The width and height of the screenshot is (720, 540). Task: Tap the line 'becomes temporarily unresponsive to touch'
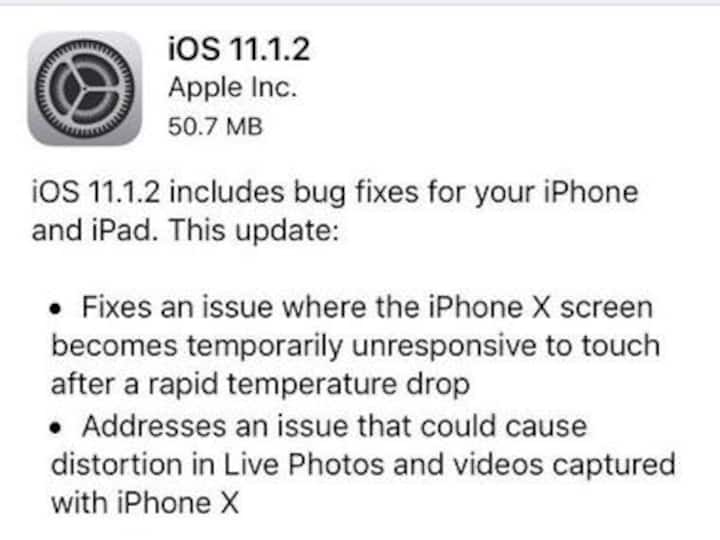click(x=355, y=347)
